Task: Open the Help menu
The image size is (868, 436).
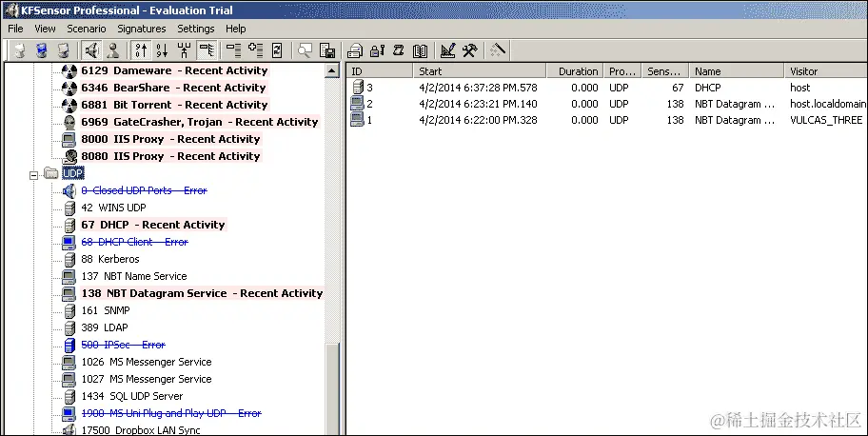Action: (x=236, y=29)
